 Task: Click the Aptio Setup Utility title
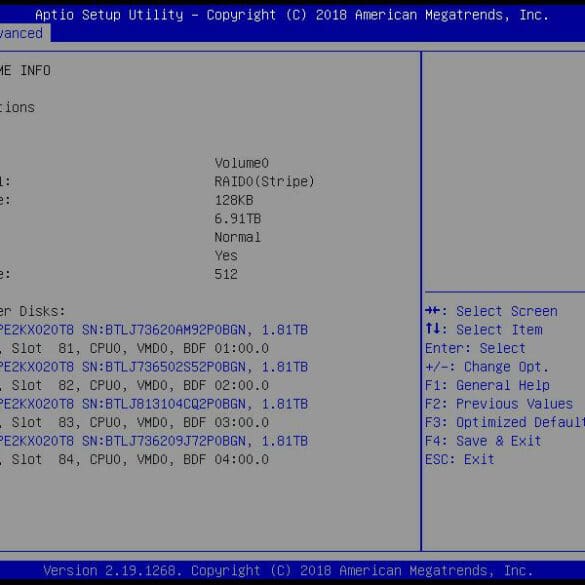292,15
